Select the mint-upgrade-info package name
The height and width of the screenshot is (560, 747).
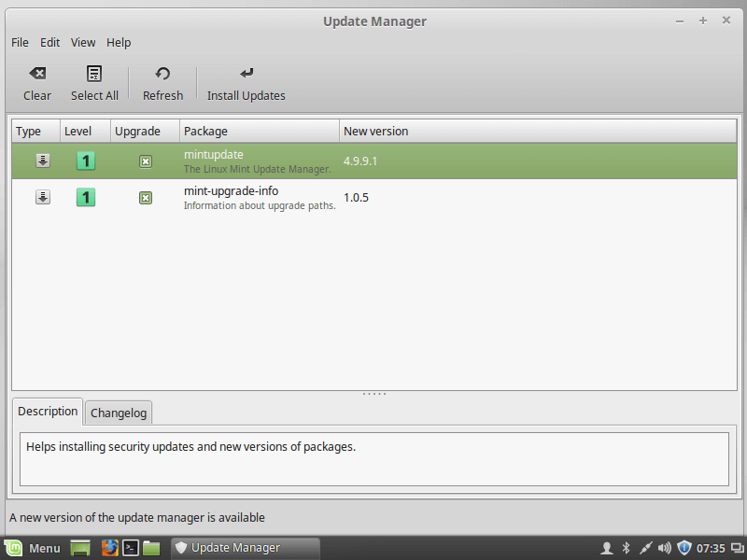tap(231, 191)
